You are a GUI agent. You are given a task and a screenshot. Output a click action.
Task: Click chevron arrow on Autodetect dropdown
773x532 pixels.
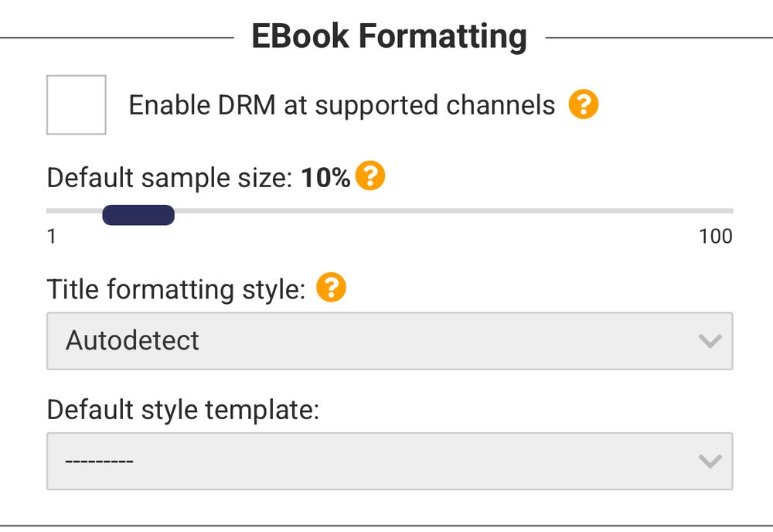[709, 341]
